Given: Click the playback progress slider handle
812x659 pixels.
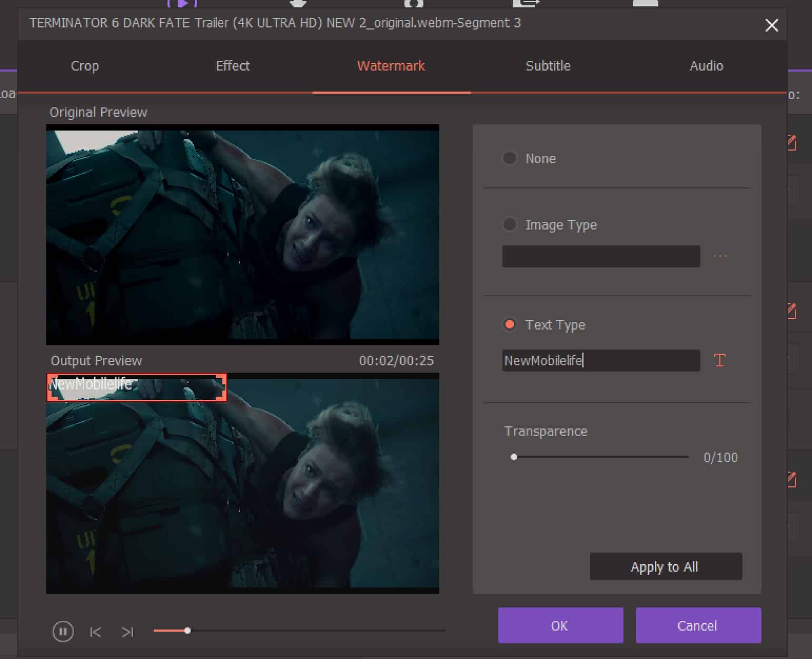Looking at the screenshot, I should [x=187, y=630].
